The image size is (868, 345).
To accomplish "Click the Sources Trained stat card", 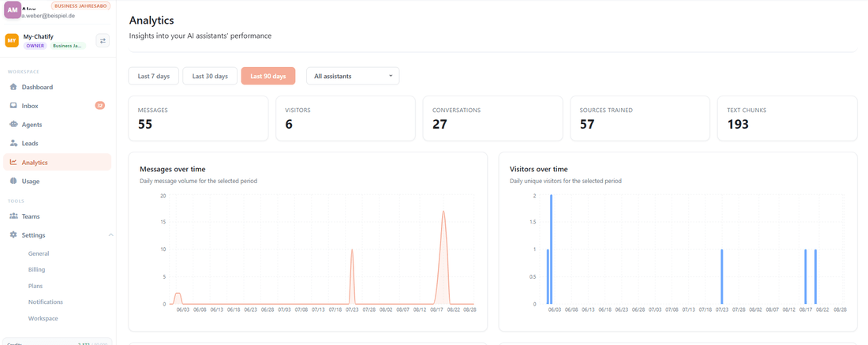I will tap(640, 118).
